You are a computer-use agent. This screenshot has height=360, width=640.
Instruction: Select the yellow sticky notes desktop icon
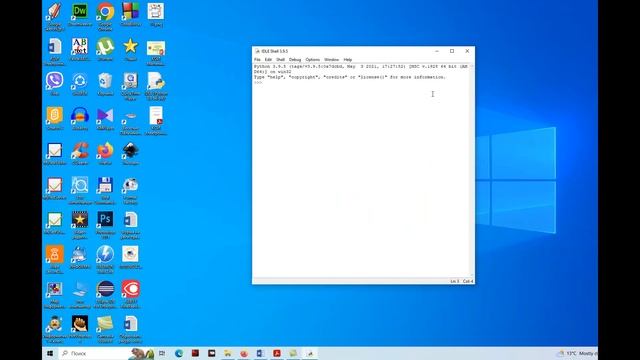[105, 329]
